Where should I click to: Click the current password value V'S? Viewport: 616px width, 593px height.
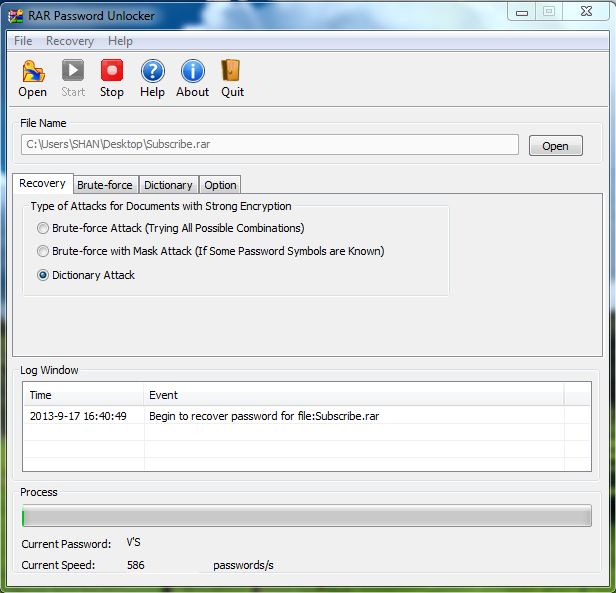tap(134, 542)
